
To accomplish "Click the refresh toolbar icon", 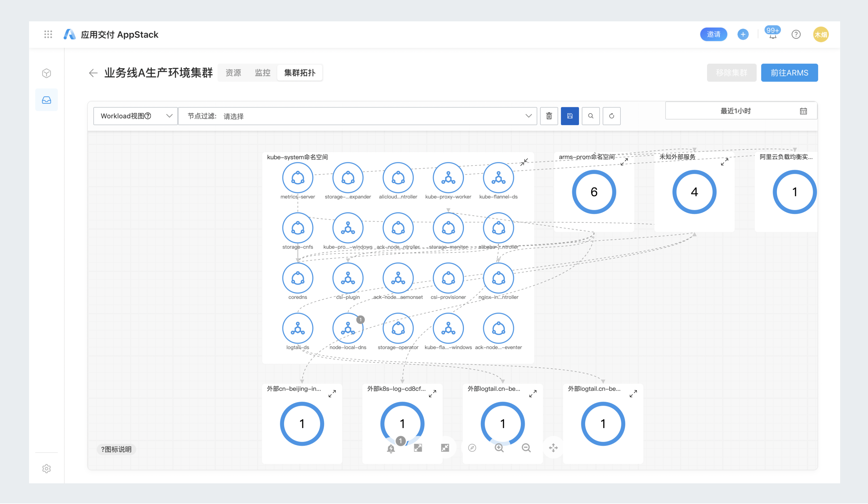I will (x=611, y=116).
